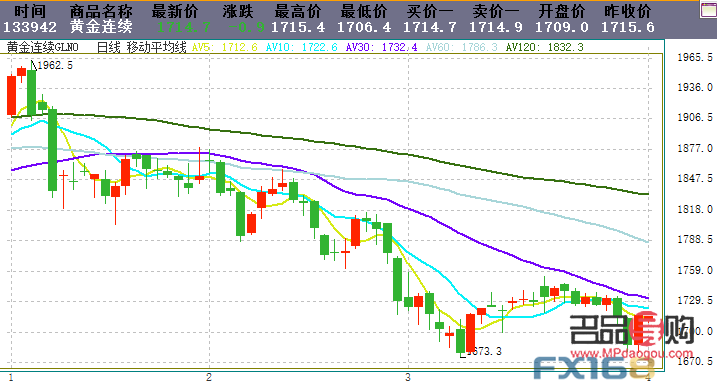Click the AV120: 1832.3 legend
The image size is (717, 383).
[x=544, y=47]
